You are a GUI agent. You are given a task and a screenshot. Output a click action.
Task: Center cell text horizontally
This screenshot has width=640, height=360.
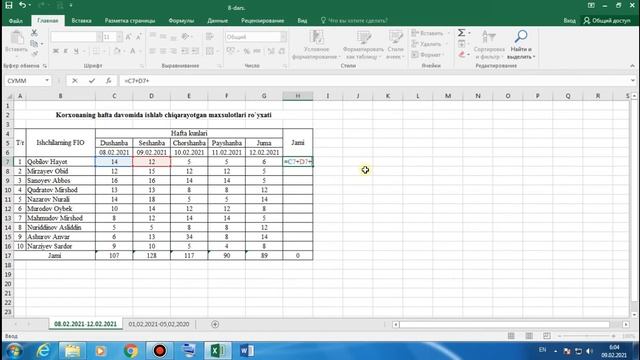tap(163, 51)
